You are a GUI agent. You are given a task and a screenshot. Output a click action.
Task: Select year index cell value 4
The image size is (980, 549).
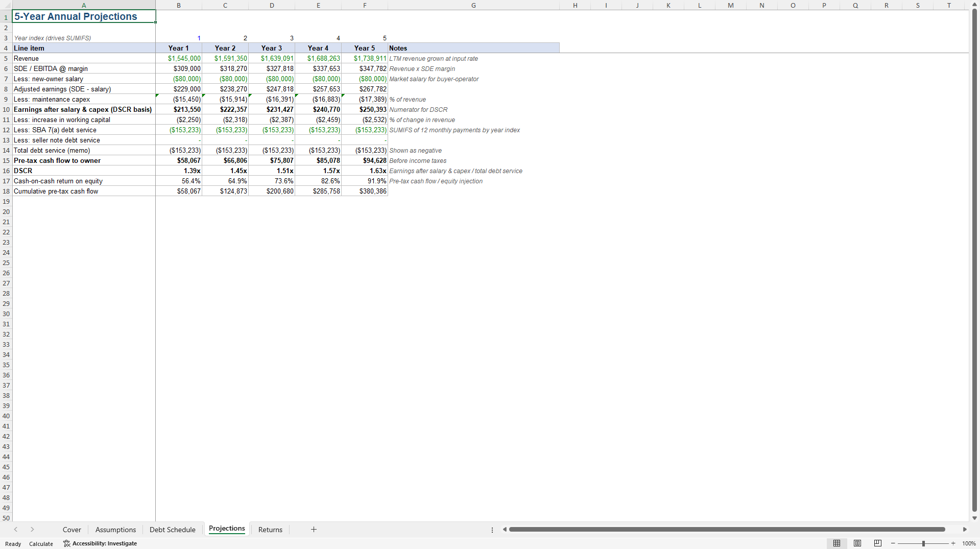point(318,38)
